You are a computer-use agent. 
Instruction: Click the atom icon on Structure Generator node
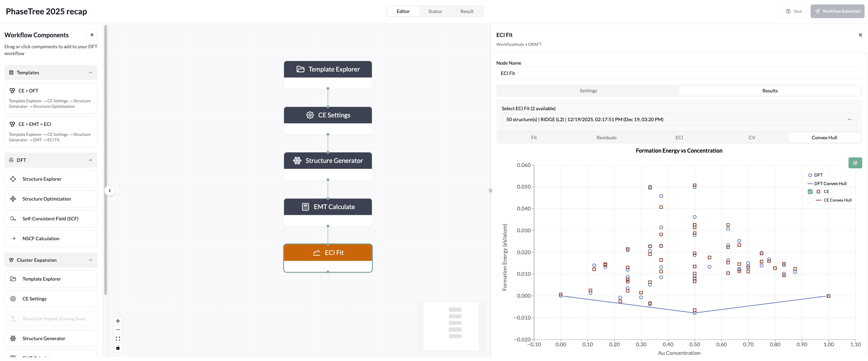tap(297, 160)
